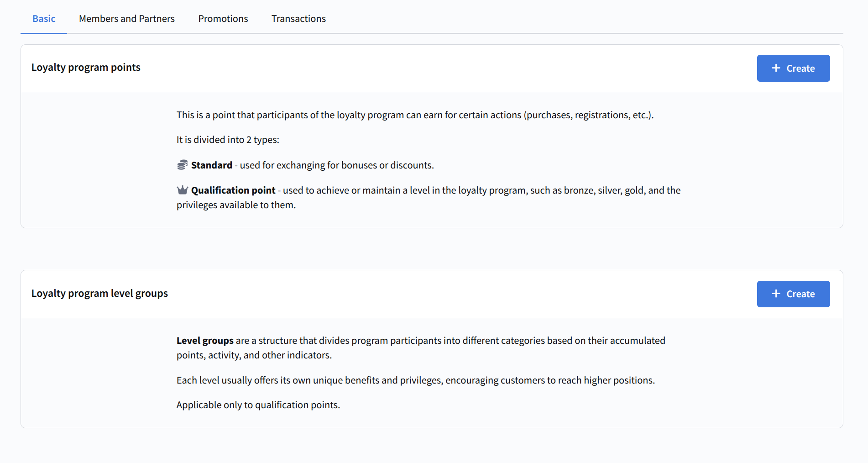Create a new loyalty program point
The image size is (868, 463).
[793, 68]
